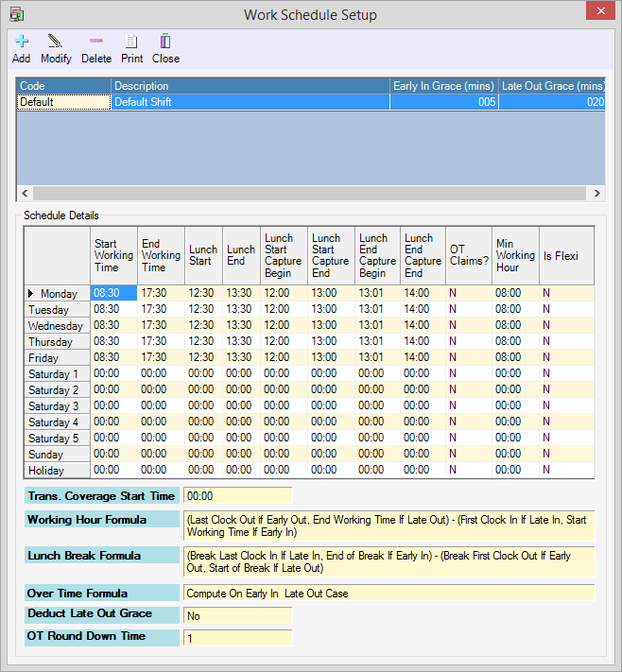Select Monday Start Working Time cell
Viewport: 622px width, 672px height.
(x=113, y=294)
